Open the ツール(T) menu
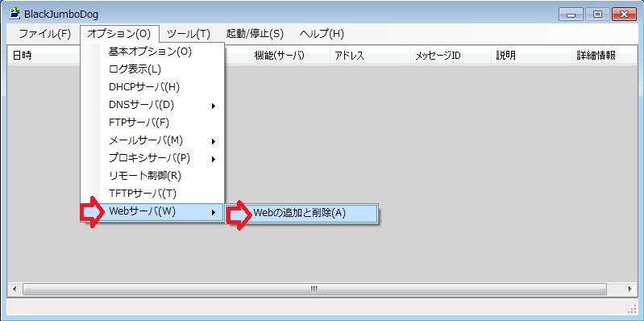This screenshot has height=321, width=644. [189, 34]
